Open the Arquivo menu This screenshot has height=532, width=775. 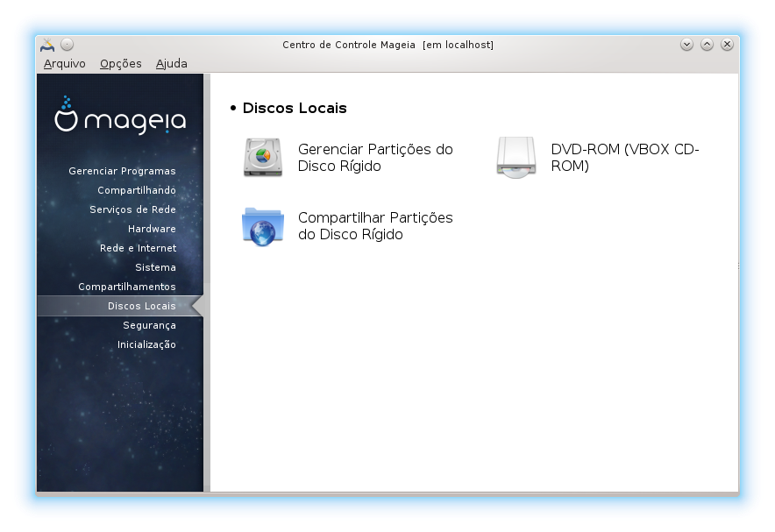(x=64, y=64)
